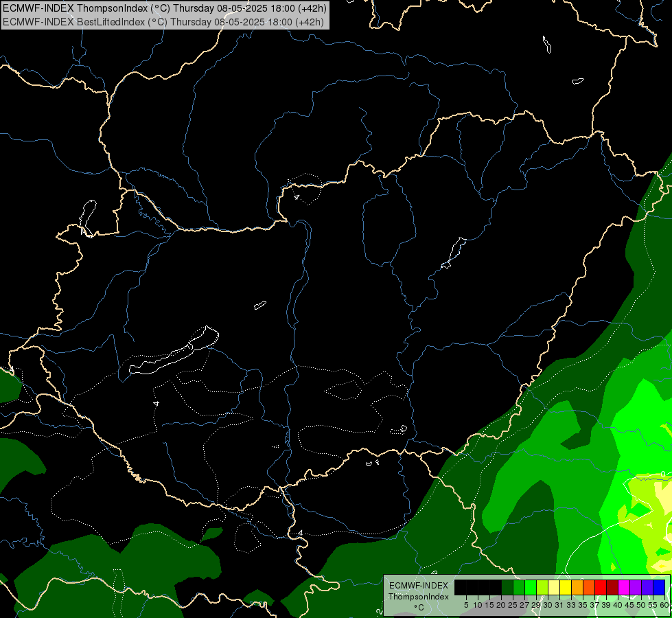This screenshot has height=618, width=672.
Task: Click the BestLiftedIndex title line at top
Action: click(x=163, y=22)
